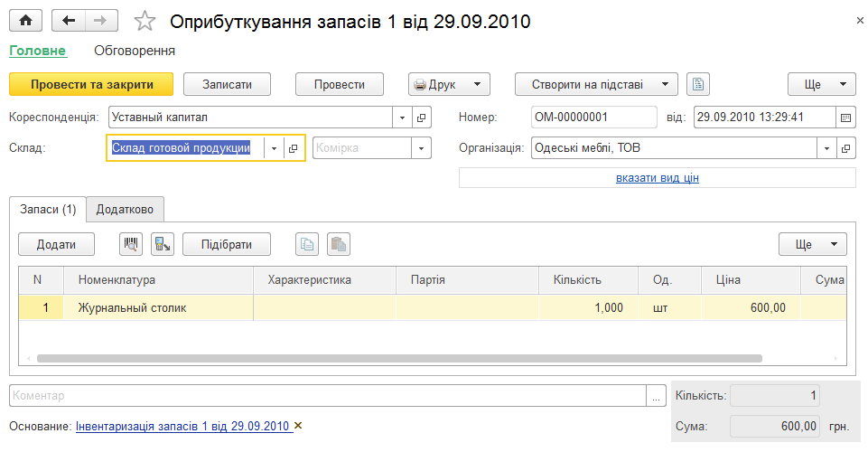
Task: Click the Додати button
Action: (57, 244)
